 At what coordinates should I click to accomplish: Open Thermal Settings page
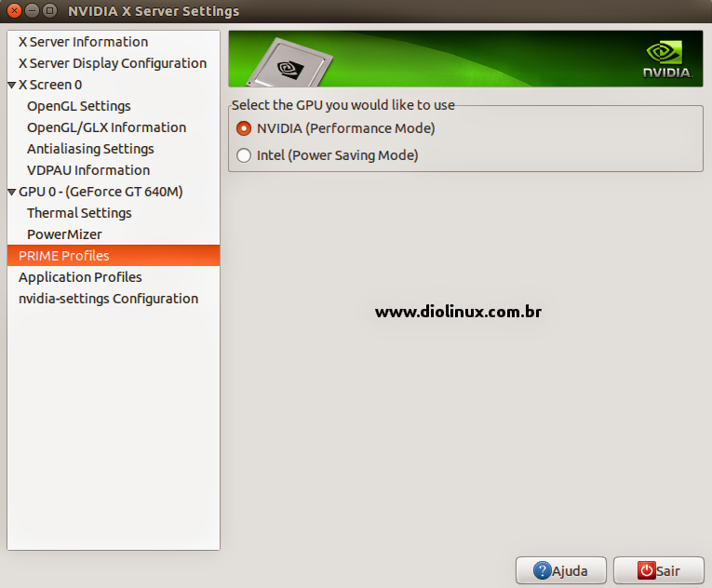(x=79, y=213)
